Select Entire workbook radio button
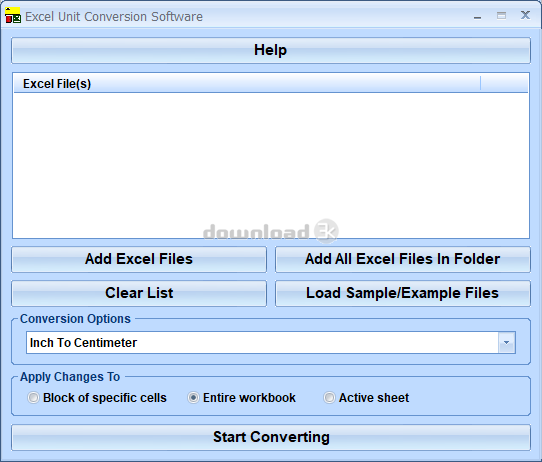This screenshot has width=542, height=462. 193,398
